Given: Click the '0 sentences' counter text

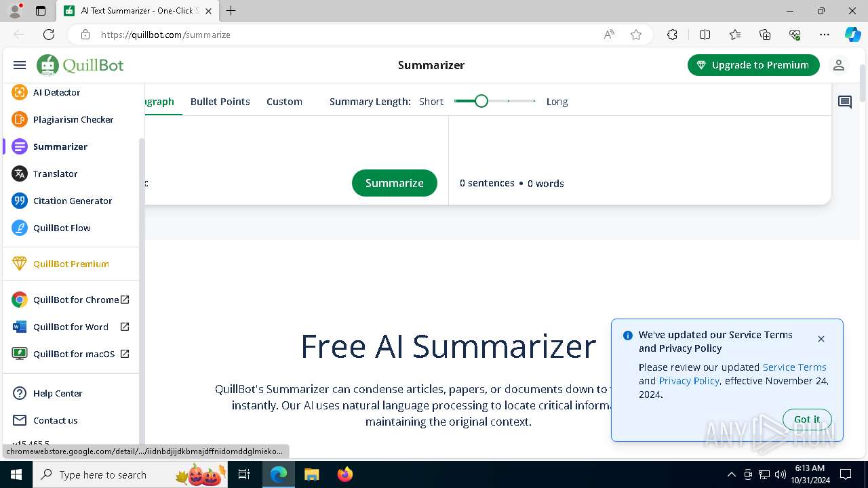Looking at the screenshot, I should tap(487, 183).
